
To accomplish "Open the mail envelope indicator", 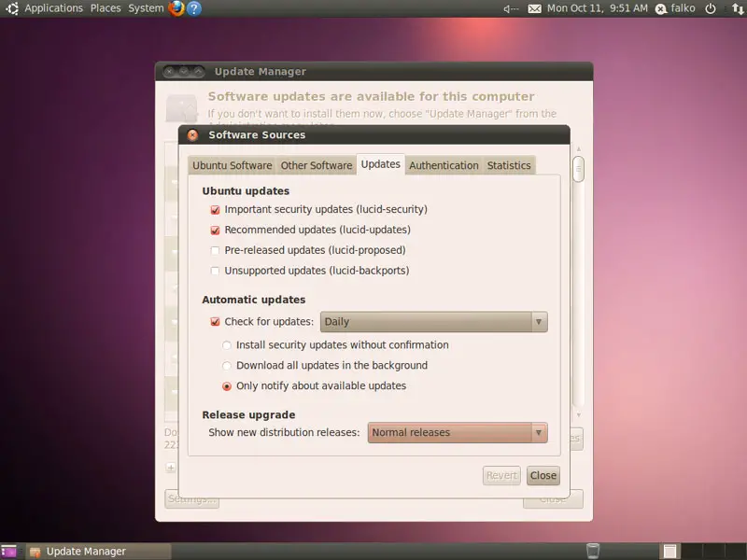I will coord(534,8).
